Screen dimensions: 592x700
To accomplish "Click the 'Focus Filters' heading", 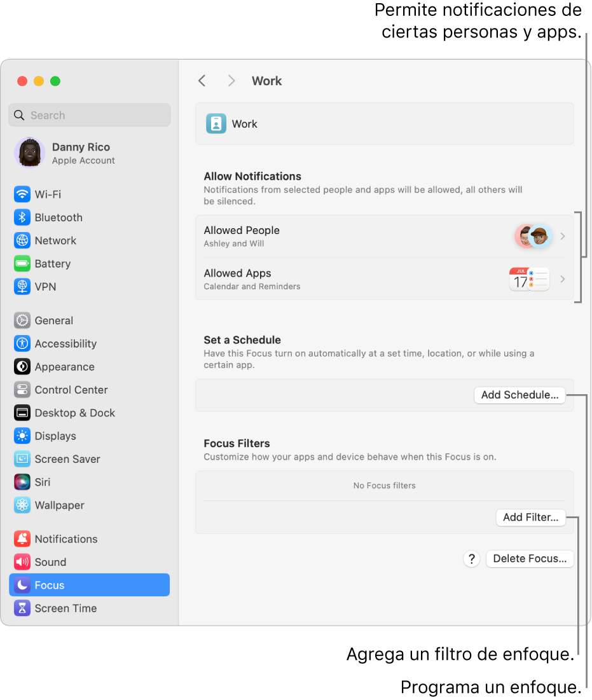I will (237, 444).
